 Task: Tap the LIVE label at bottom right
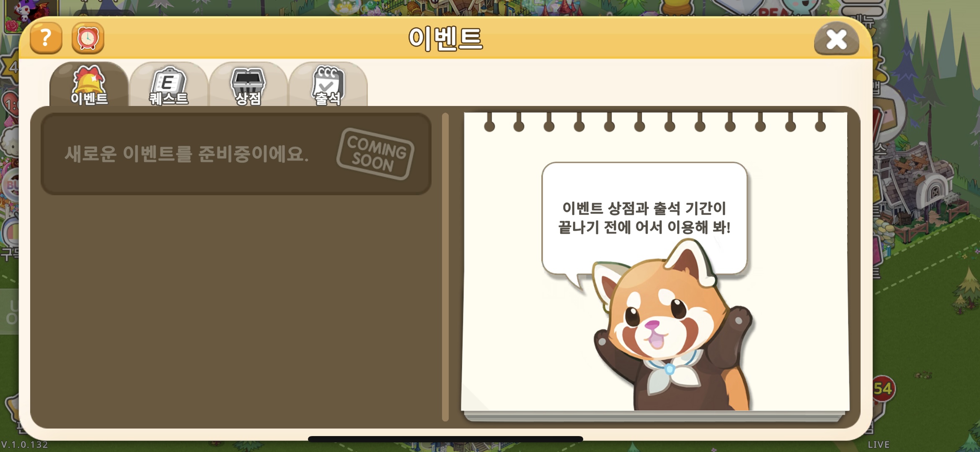pyautogui.click(x=879, y=445)
